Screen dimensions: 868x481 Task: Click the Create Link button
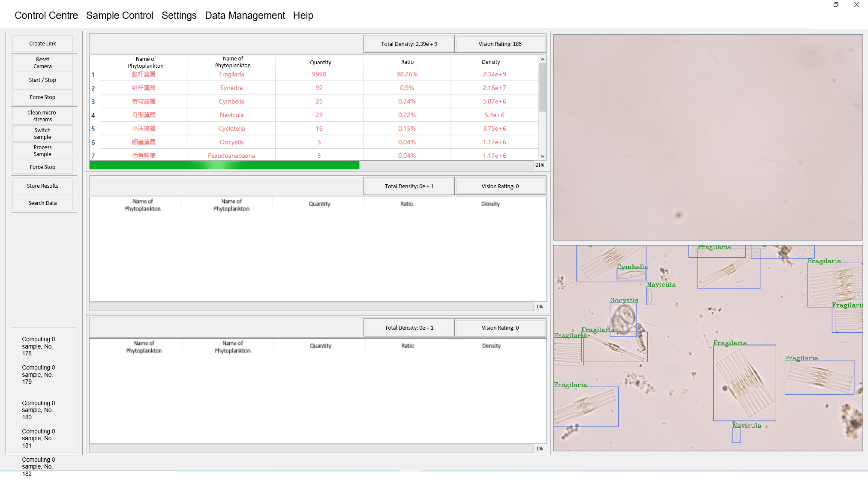[42, 44]
